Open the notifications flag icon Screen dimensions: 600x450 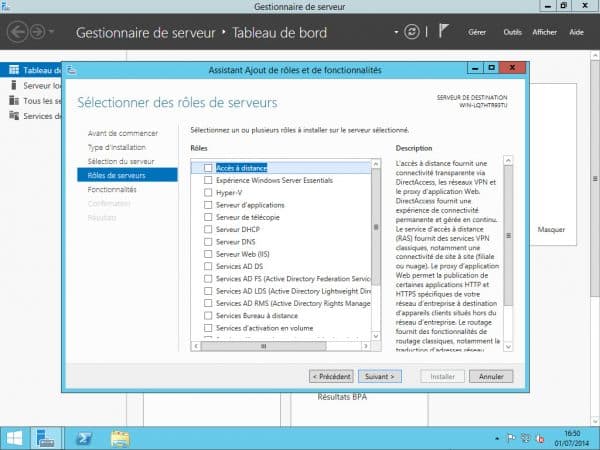(x=442, y=32)
